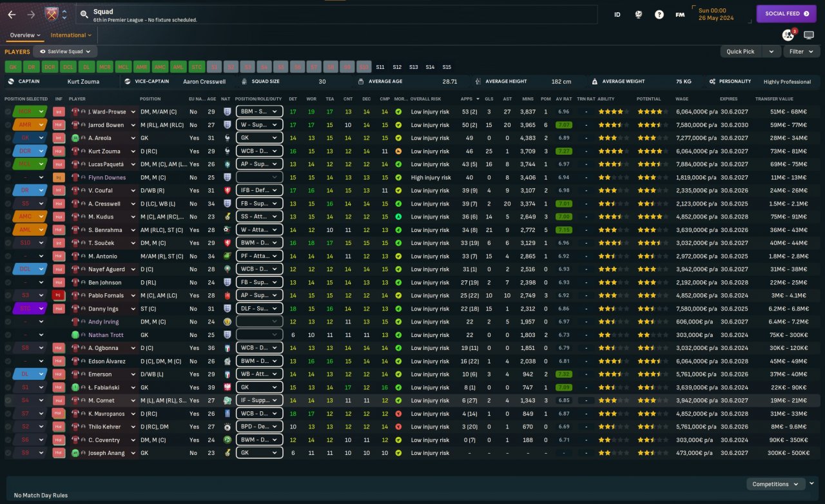Click vice-captain name 'Aaron Cresswell'
This screenshot has width=825, height=504.
204,82
